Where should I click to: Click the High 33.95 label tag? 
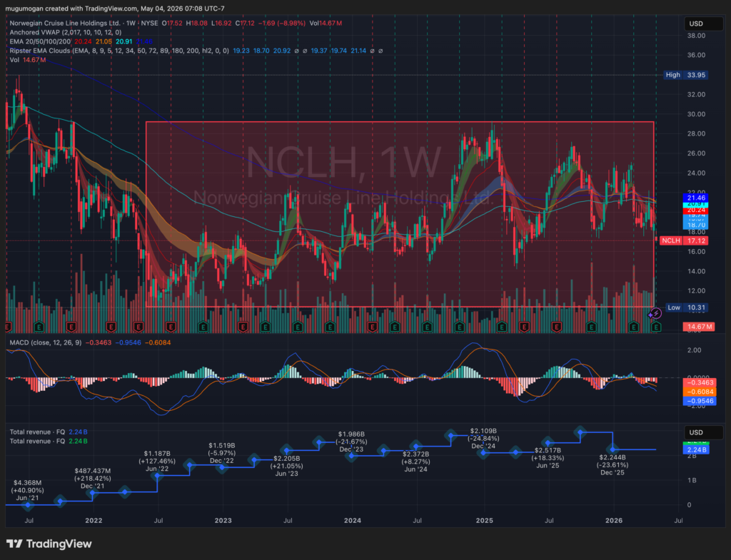tap(686, 74)
